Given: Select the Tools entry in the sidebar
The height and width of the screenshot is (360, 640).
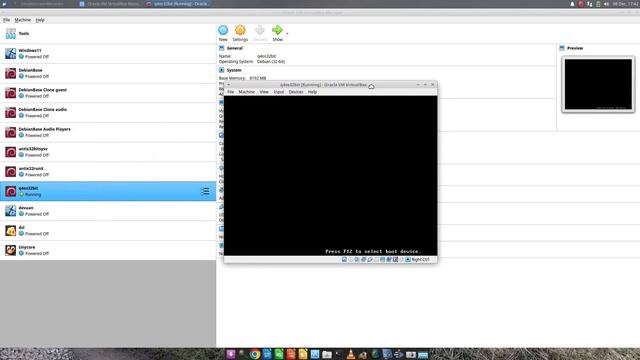Looking at the screenshot, I should (108, 33).
